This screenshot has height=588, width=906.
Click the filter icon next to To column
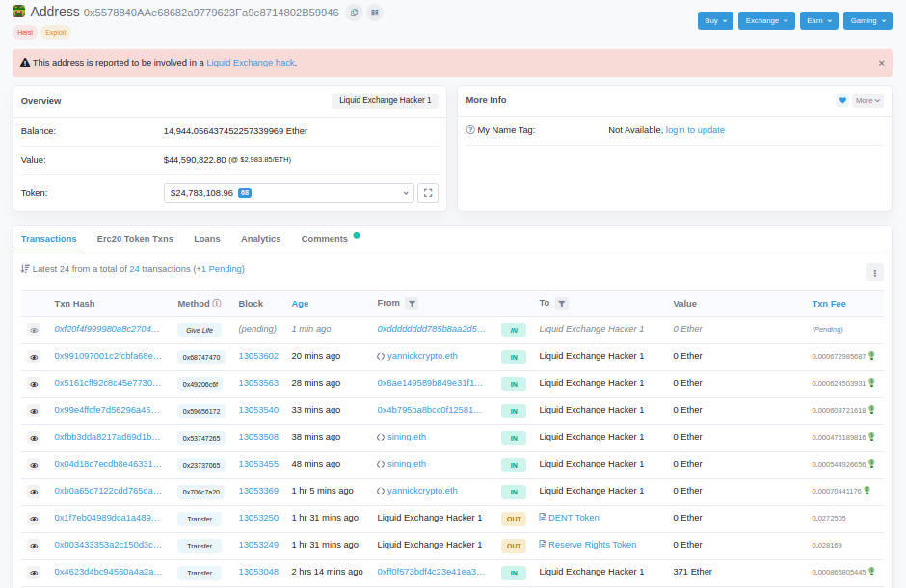[562, 304]
